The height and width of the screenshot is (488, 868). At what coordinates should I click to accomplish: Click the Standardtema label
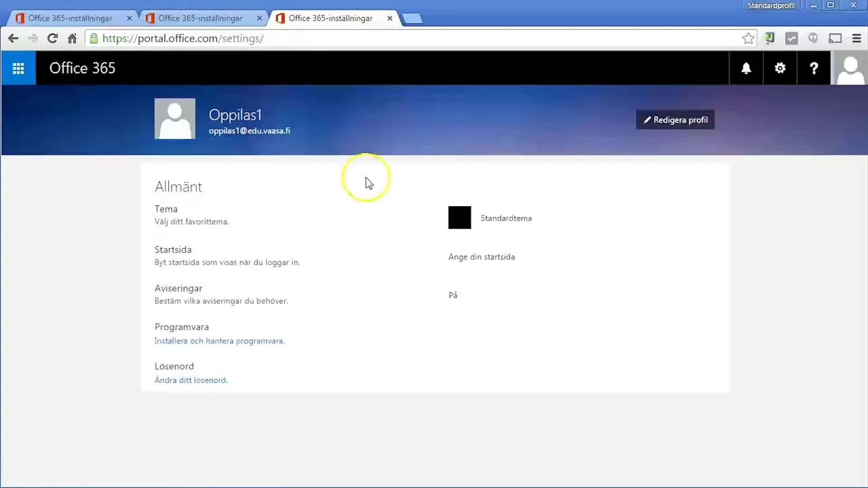coord(506,218)
